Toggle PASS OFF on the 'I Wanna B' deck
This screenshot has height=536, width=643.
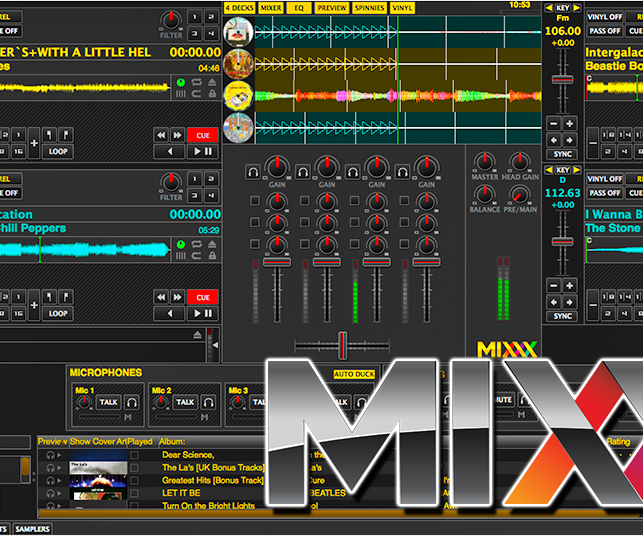604,193
